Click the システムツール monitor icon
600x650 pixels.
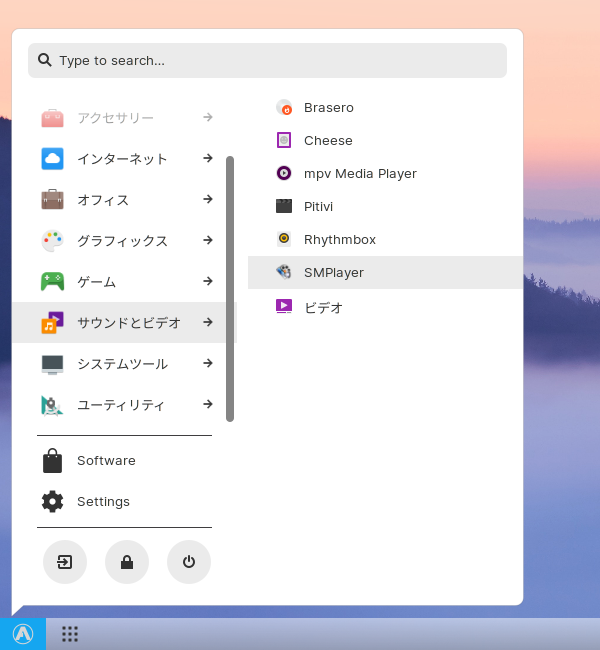coord(52,364)
